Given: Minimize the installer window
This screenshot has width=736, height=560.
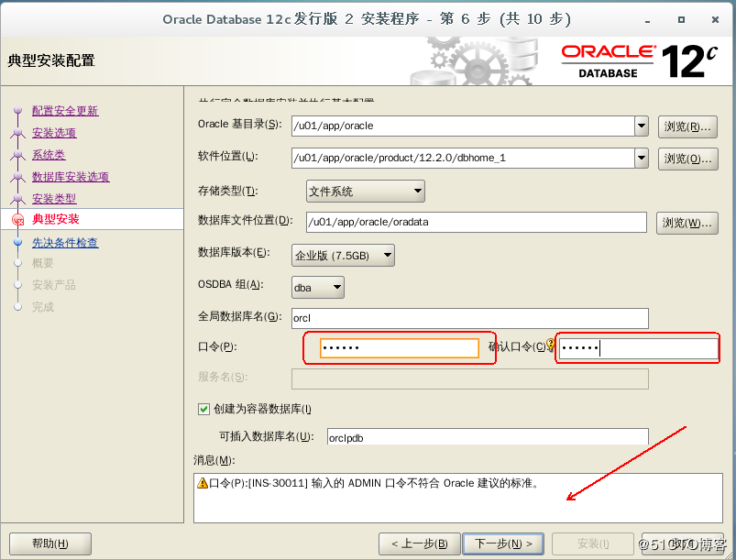Looking at the screenshot, I should tap(648, 20).
